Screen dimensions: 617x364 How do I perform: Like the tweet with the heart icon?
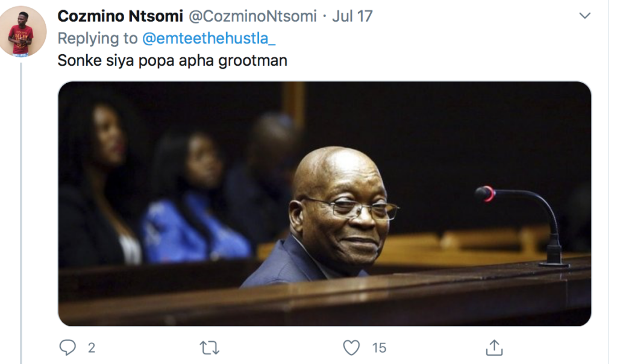pos(351,348)
